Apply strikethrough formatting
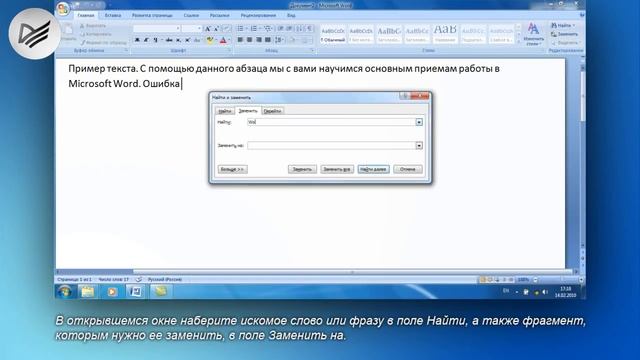This screenshot has height=360, width=640. coord(169,40)
